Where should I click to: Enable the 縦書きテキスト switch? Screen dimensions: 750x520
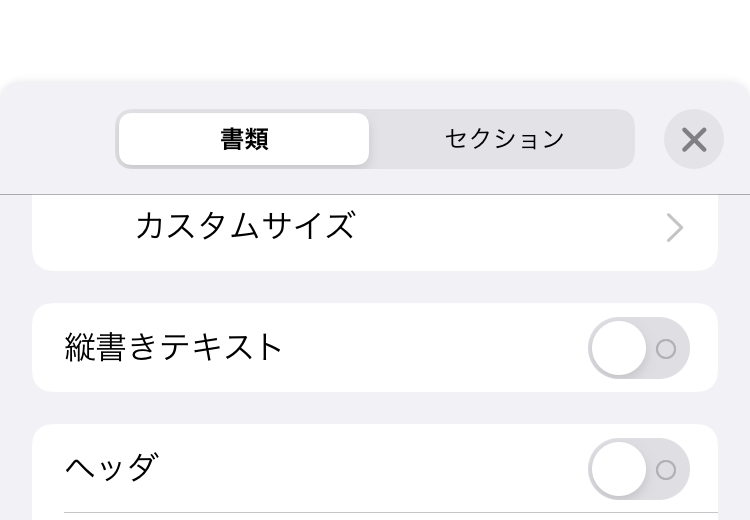[x=638, y=348]
